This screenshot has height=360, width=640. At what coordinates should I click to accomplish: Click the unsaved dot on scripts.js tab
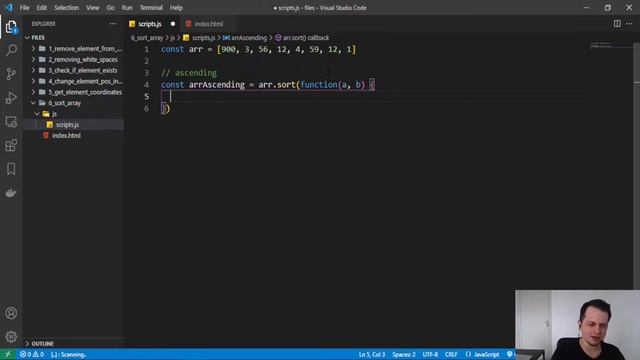pos(173,24)
